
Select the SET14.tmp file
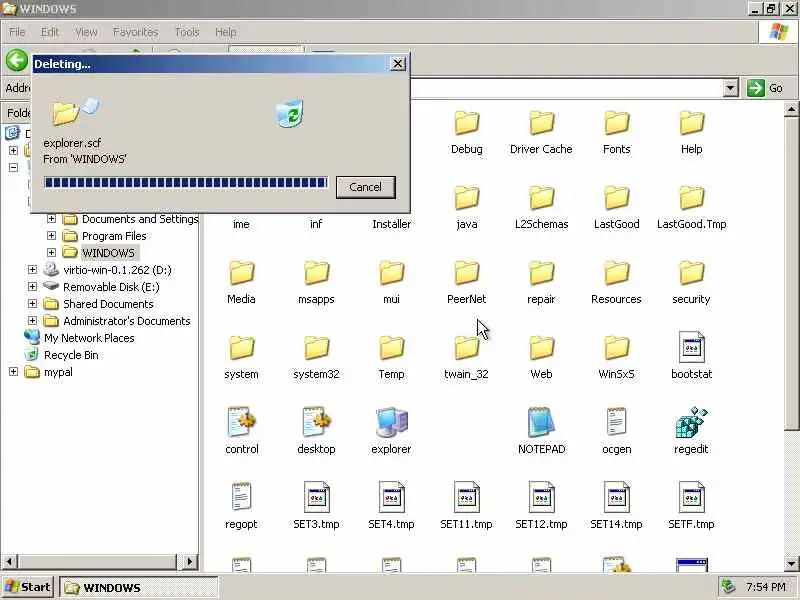coord(616,506)
